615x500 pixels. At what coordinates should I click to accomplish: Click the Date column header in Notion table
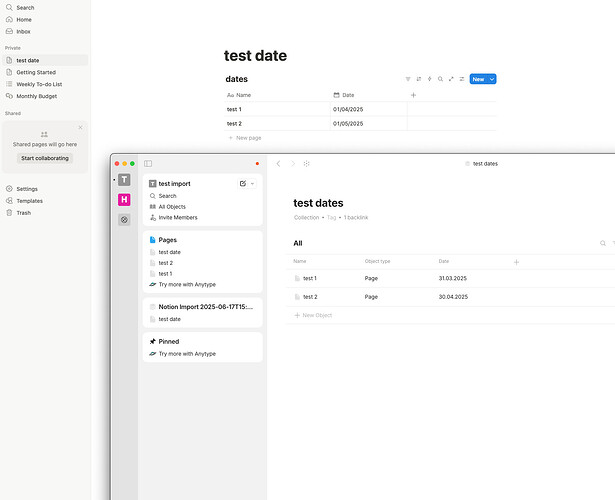coord(344,95)
